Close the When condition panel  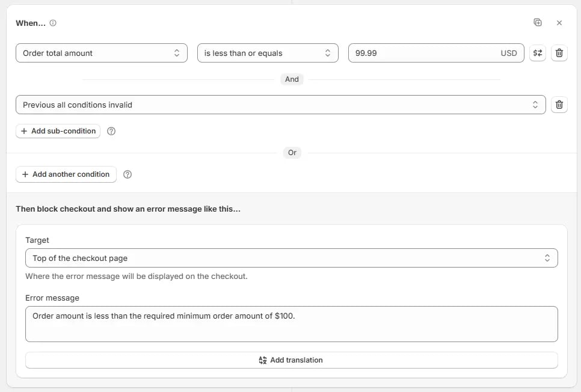click(x=559, y=23)
